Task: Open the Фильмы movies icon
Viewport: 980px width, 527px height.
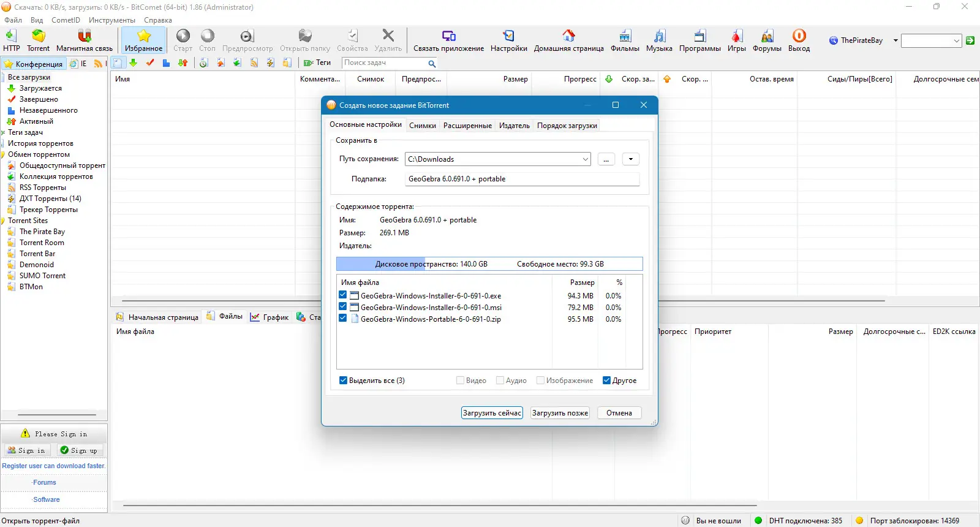Action: (625, 40)
